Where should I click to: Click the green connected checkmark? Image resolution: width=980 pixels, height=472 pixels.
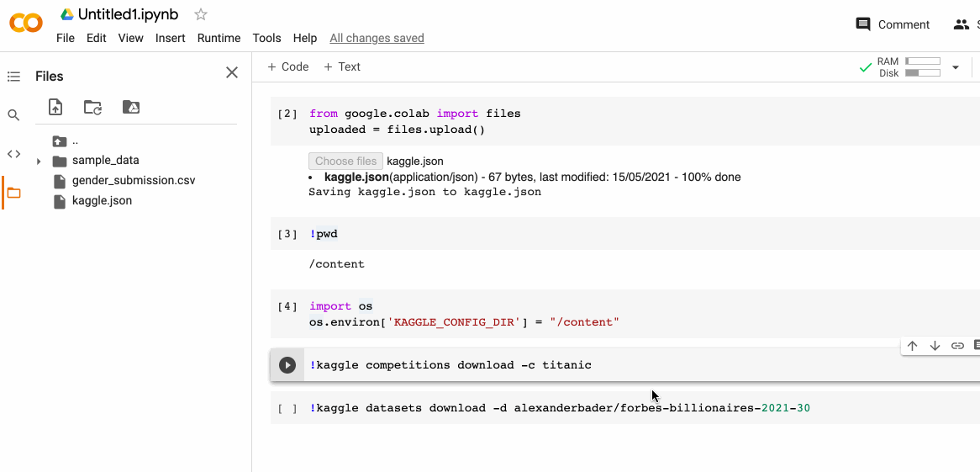click(x=866, y=67)
